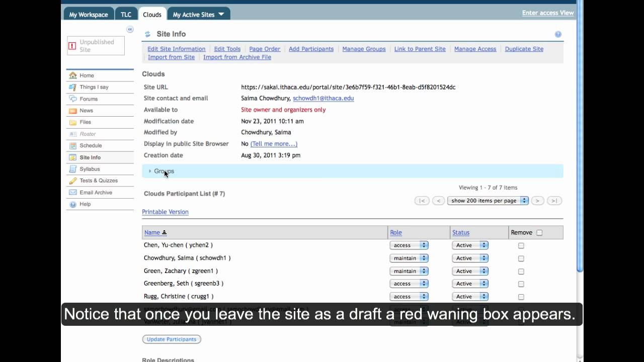Go to the next page of participants

[x=537, y=201]
